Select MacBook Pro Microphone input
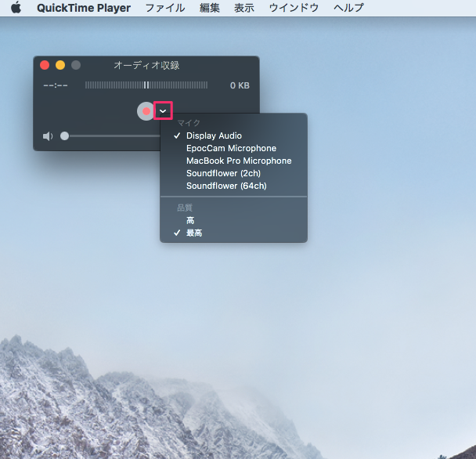The height and width of the screenshot is (459, 476). [233, 161]
